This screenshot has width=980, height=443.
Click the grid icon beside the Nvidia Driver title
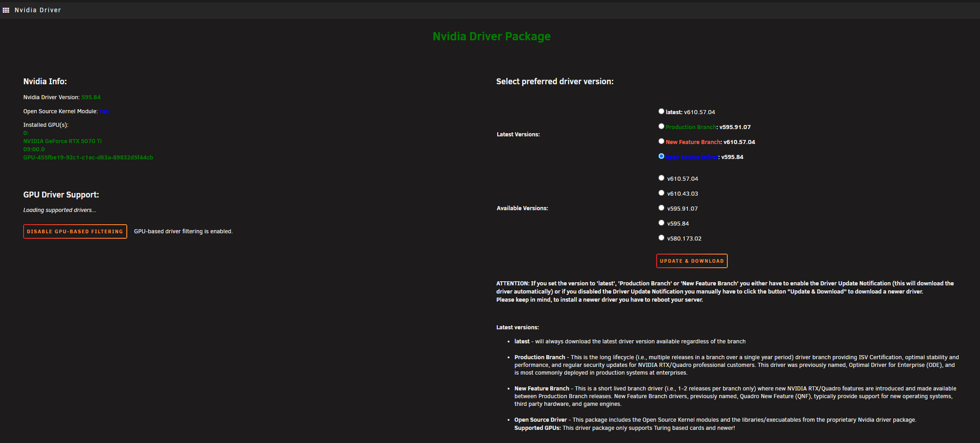pos(6,10)
